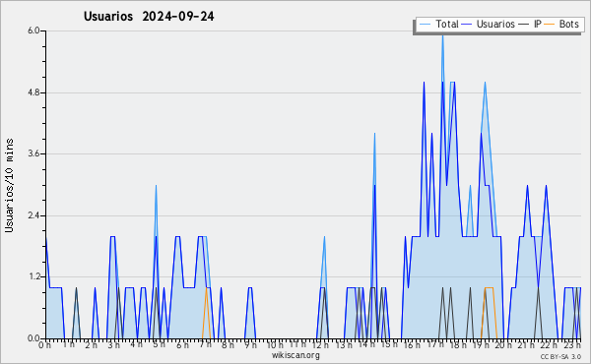This screenshot has height=364, width=591.
Task: Click the 'CC BY-SA 3.0' license text
Action: pos(560,357)
